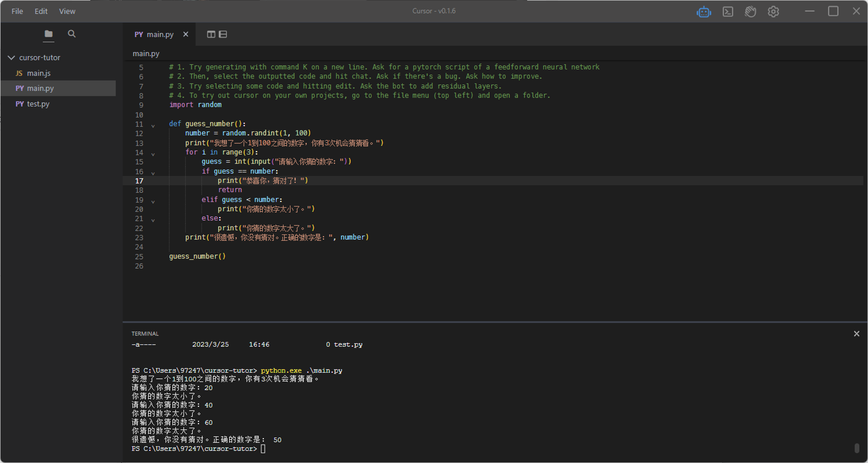Click the 'guess_number()' call on line 25
Viewport: 868px width, 463px height.
(197, 256)
